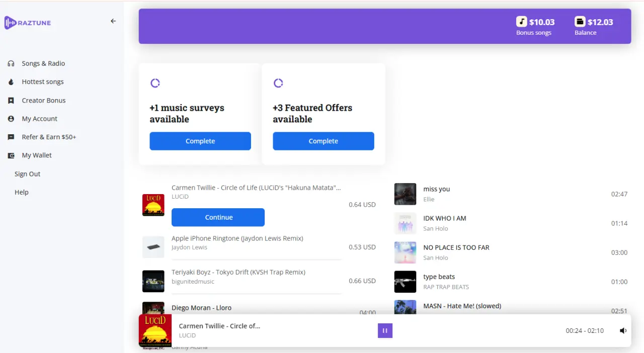
Task: Play NO PLACE IS TOO FAR title
Action: [456, 247]
